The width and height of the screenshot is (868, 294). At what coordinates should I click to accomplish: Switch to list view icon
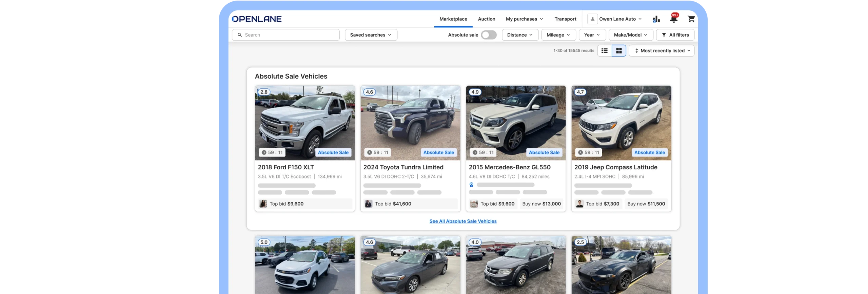click(x=604, y=51)
